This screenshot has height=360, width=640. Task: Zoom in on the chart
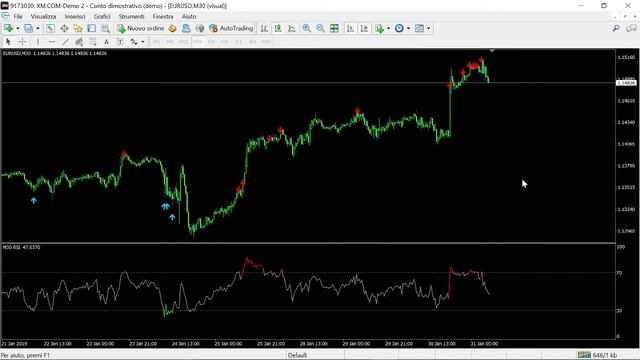[307, 28]
